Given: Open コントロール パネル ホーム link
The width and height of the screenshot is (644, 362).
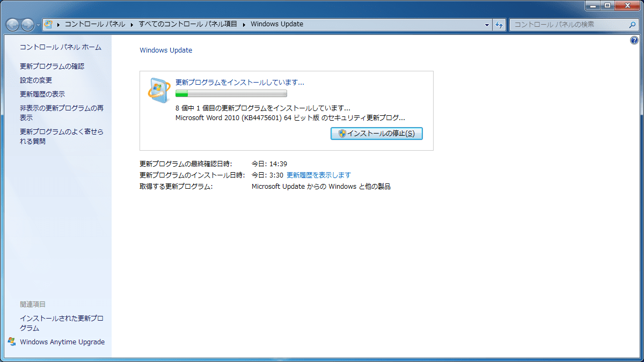Looking at the screenshot, I should pyautogui.click(x=61, y=47).
